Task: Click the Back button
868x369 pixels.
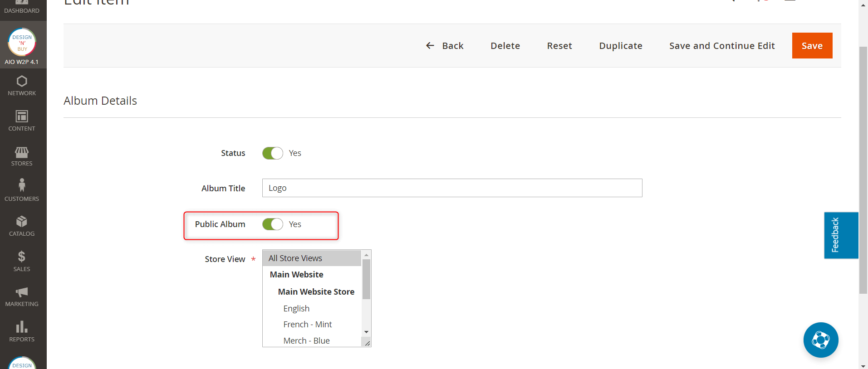Action: click(445, 46)
